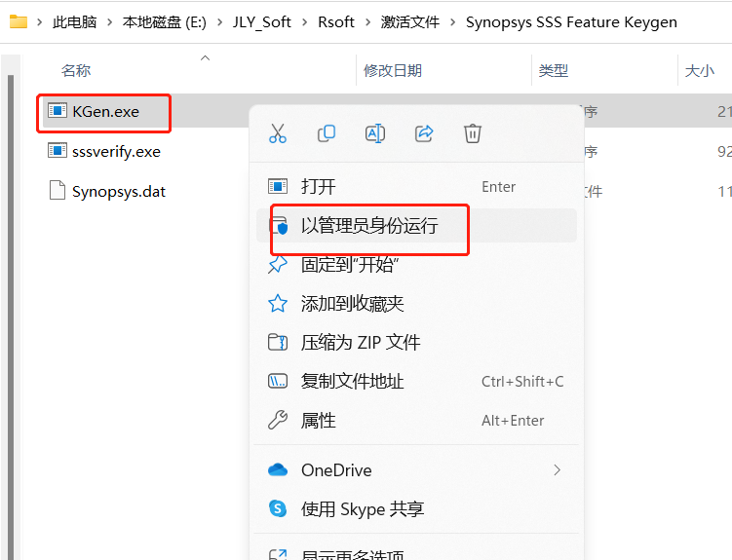Click the Synopsys.dat document icon

coord(58,190)
